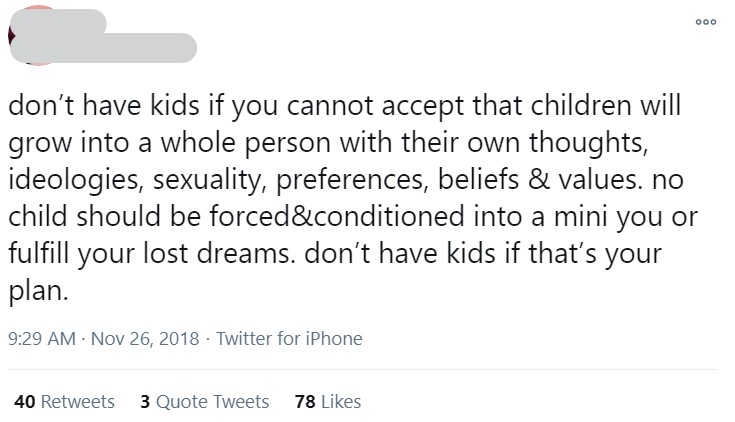Screen dimensions: 735x422
Task: Show who liked via Likes label
Action: click(341, 402)
